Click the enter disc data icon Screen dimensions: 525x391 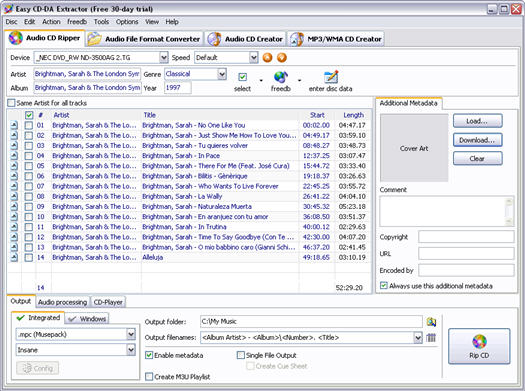point(331,77)
